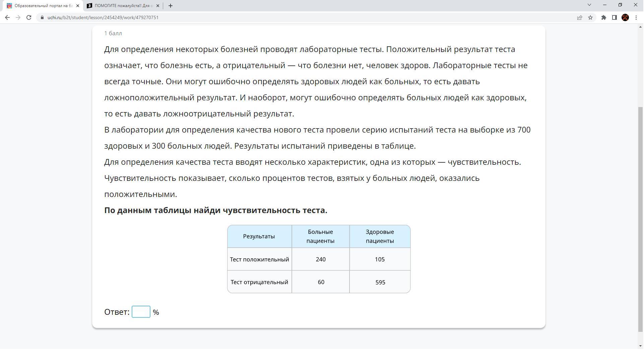Open the profile avatar menu

point(625,17)
